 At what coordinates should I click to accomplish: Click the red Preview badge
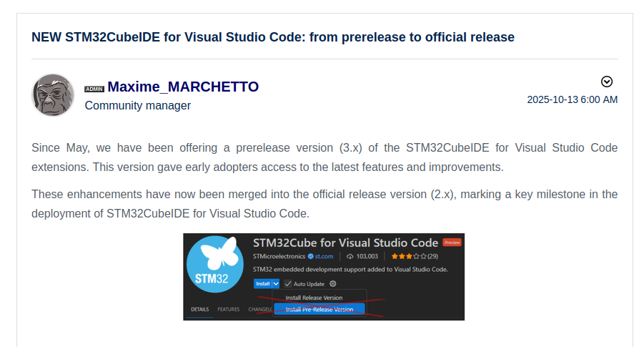tap(452, 243)
